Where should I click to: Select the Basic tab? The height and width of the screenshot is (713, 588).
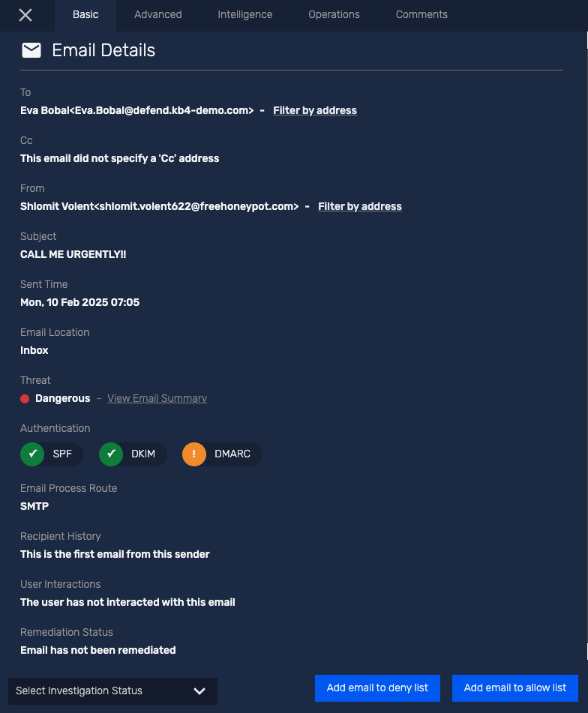tap(85, 14)
